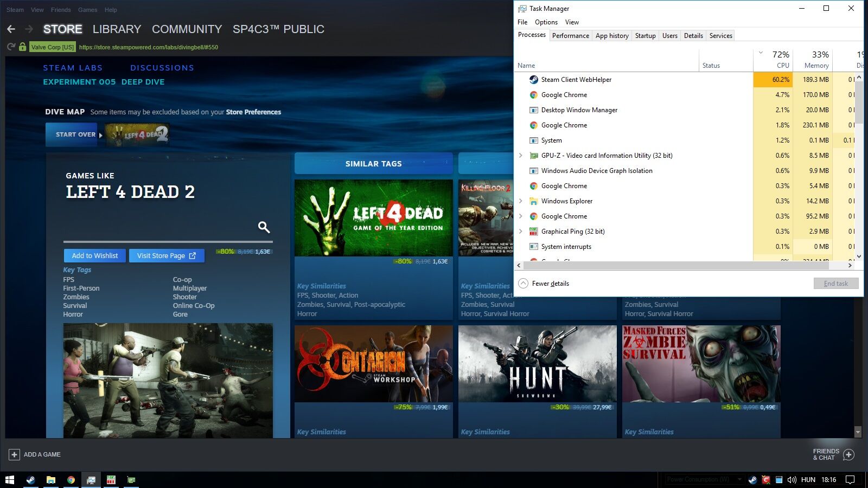Click the green padlock security icon

[22, 47]
